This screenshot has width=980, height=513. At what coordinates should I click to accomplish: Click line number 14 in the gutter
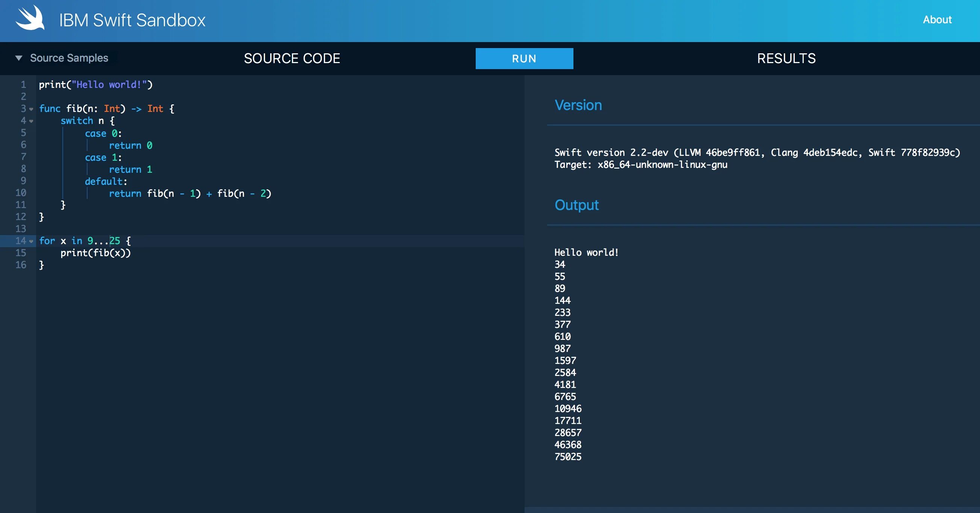21,241
